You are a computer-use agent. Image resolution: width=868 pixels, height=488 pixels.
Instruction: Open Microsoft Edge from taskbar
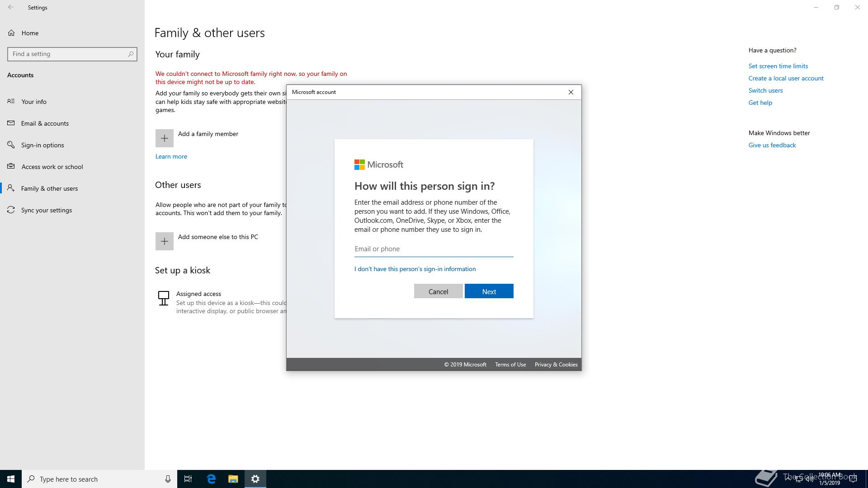[211, 479]
